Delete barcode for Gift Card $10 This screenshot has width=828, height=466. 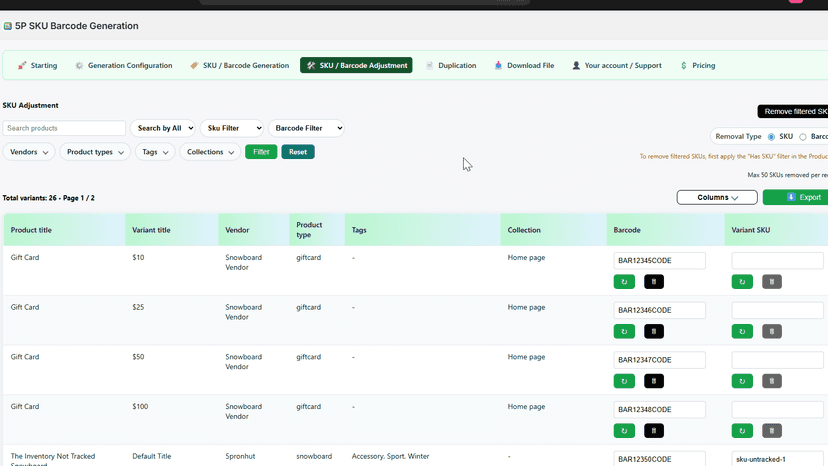click(x=654, y=282)
